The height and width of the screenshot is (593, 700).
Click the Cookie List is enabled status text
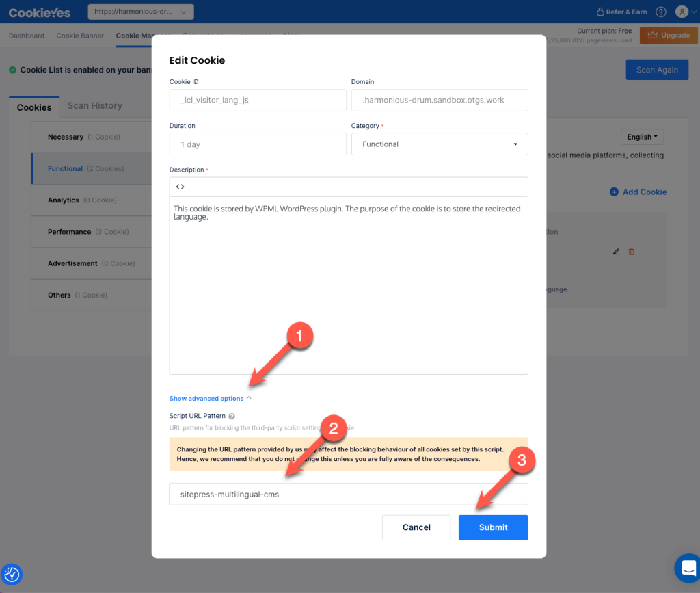click(x=85, y=70)
